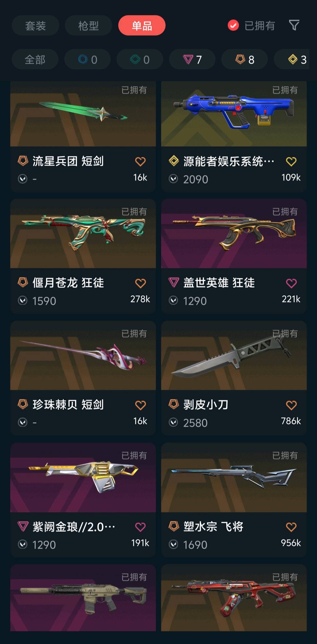Tap the heart for 珍珠棘贝 短剑
The image size is (317, 644).
coord(140,405)
